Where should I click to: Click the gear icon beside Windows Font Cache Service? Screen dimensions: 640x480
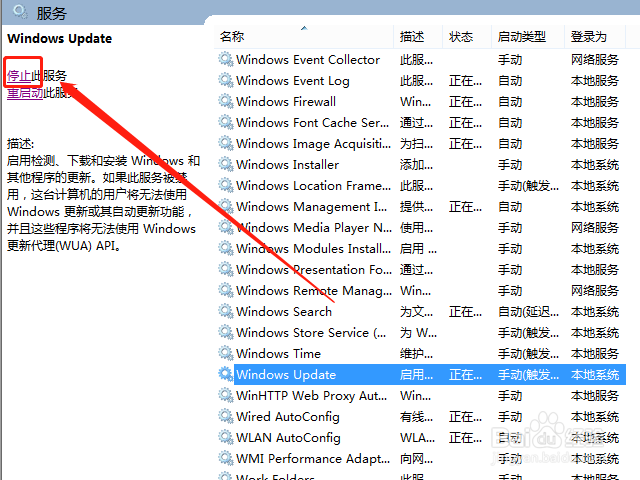[226, 122]
